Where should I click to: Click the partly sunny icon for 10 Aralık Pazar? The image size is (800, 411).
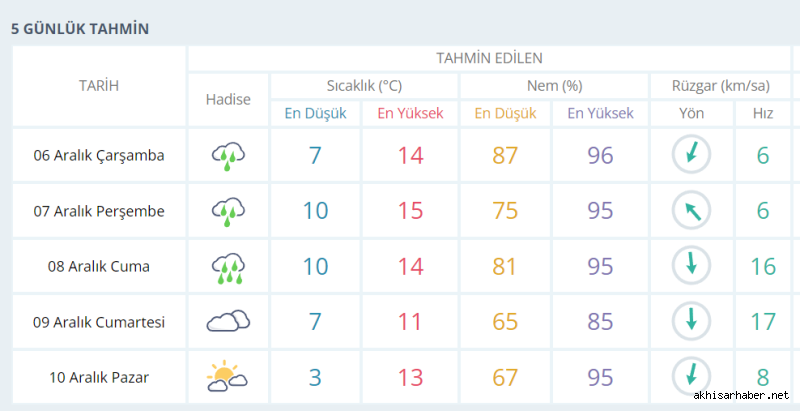click(x=227, y=376)
